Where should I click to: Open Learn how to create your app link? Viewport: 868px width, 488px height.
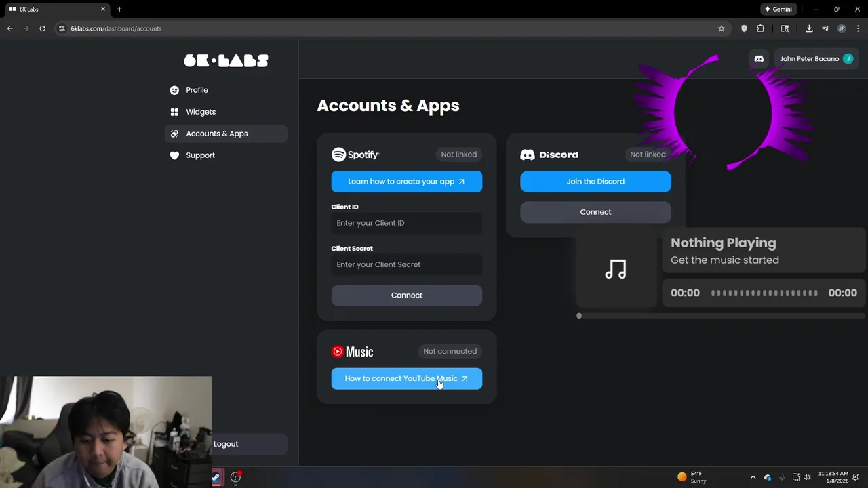(406, 182)
